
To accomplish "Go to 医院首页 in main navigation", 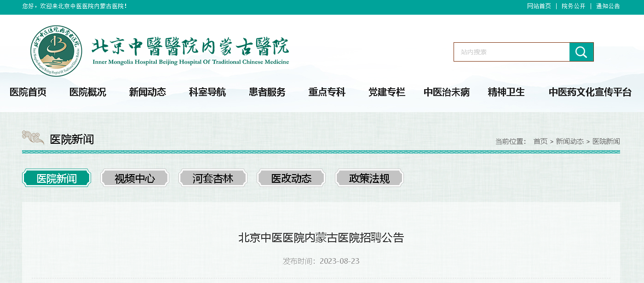I will point(28,92).
